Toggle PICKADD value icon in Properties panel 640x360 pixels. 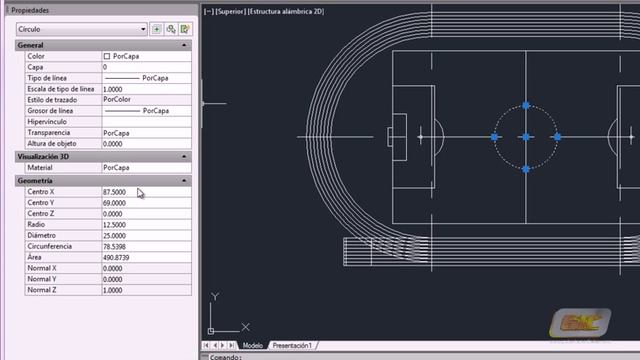157,29
